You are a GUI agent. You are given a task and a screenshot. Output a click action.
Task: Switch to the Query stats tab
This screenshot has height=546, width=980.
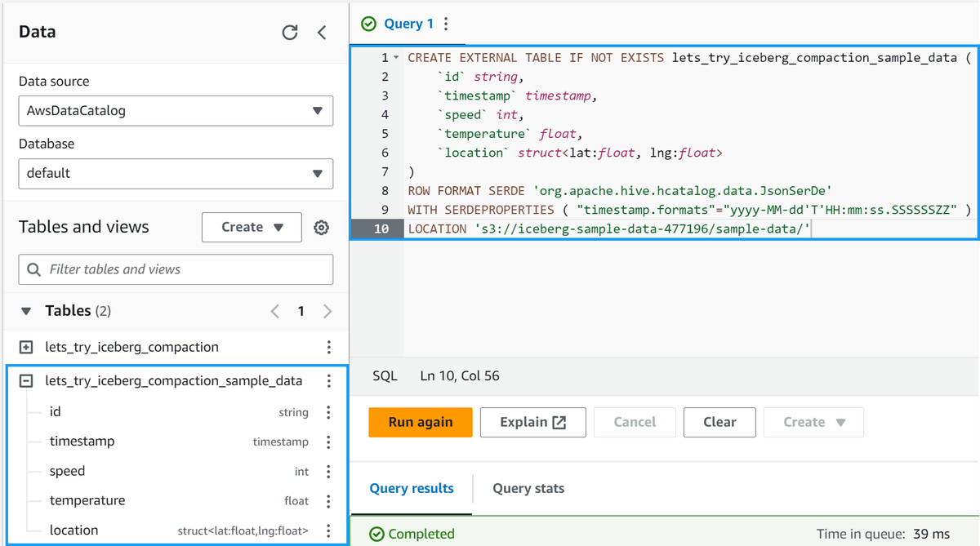(528, 488)
